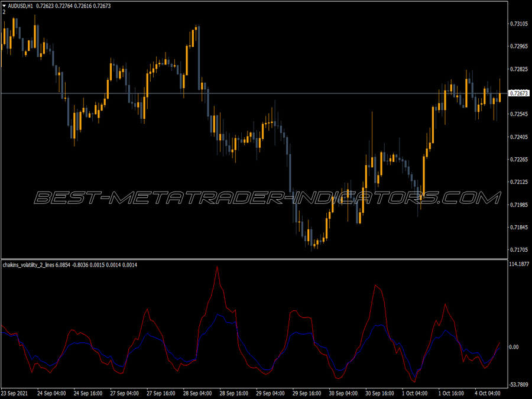Select the AUDUSD,H1 chart title text
The height and width of the screenshot is (399, 532).
[20, 6]
